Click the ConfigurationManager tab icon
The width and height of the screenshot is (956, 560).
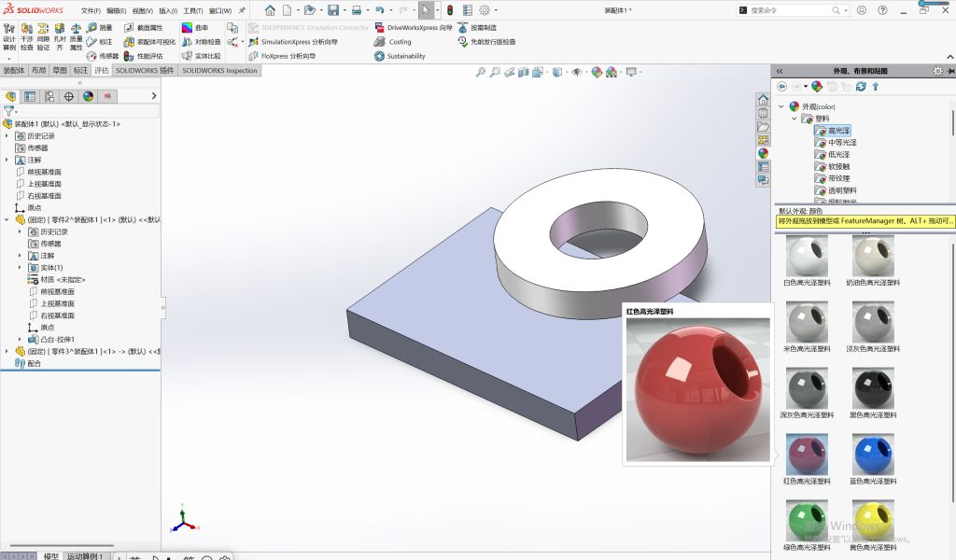[49, 96]
